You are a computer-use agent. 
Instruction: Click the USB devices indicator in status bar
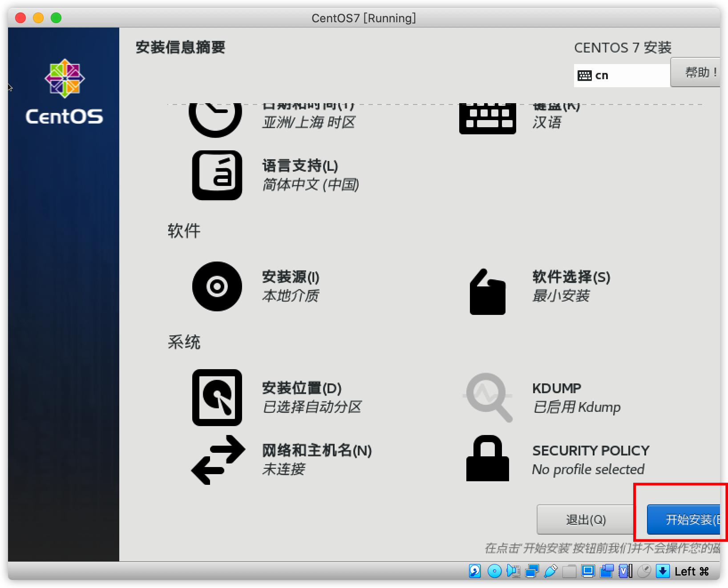click(550, 571)
